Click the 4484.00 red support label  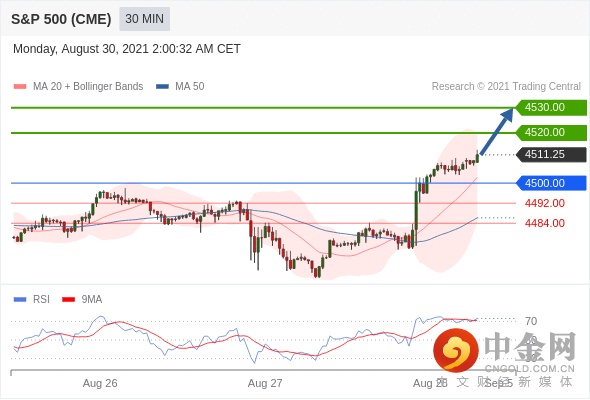pyautogui.click(x=544, y=223)
